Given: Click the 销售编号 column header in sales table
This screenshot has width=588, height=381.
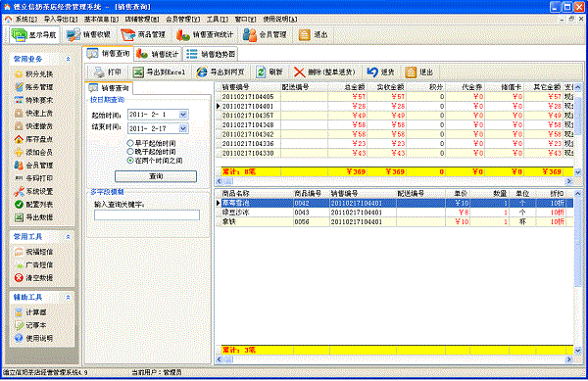Looking at the screenshot, I should click(x=250, y=87).
